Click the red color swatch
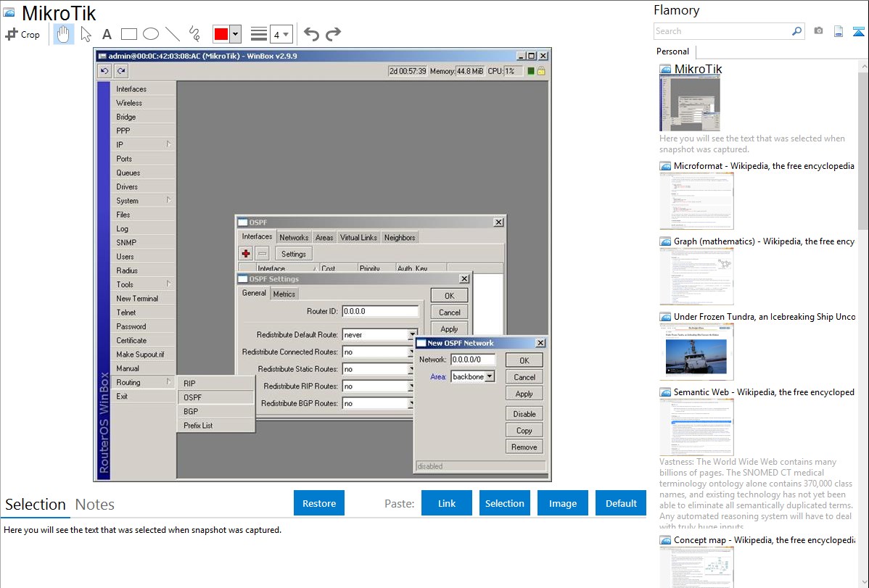869x588 pixels. 221,34
